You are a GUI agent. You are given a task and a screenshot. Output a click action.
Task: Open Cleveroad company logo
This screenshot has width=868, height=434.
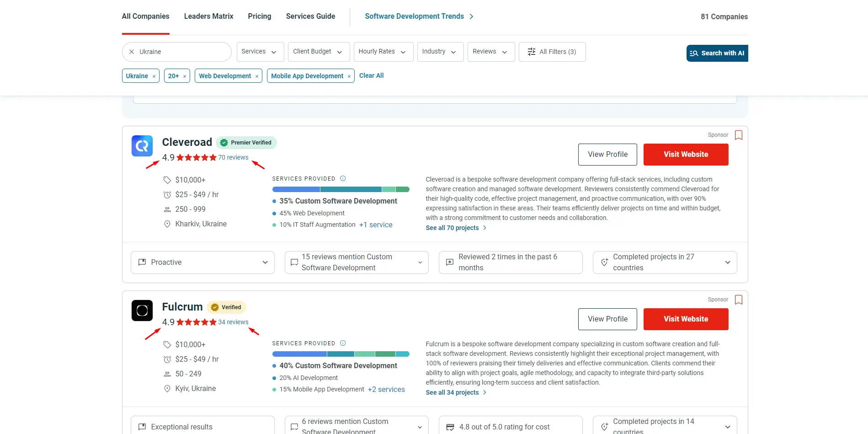click(142, 146)
